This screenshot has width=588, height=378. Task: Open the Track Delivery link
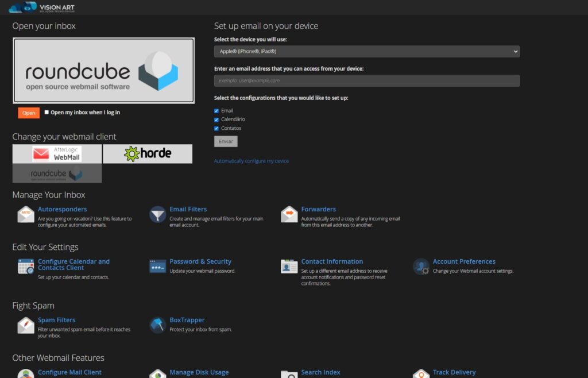point(454,372)
